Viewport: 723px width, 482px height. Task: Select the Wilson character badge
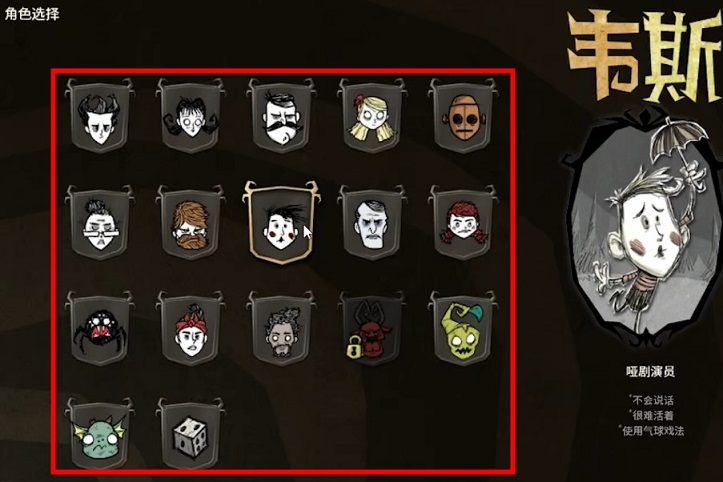(100, 115)
